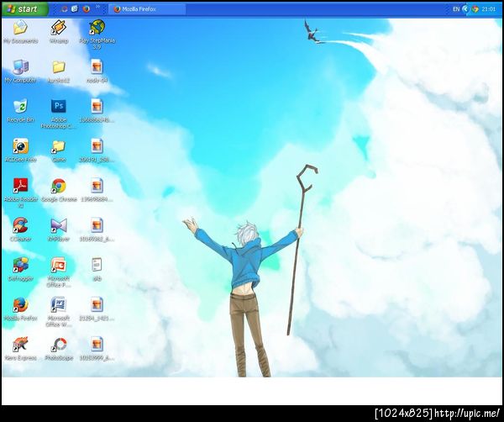Launch Microsoft Office Word shortcut

[59, 311]
